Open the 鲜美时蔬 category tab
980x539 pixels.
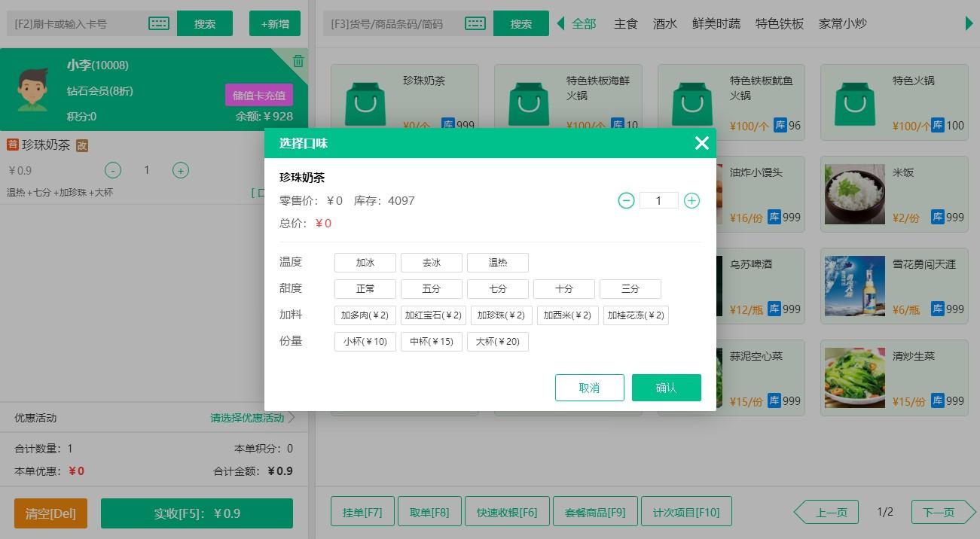pyautogui.click(x=716, y=23)
